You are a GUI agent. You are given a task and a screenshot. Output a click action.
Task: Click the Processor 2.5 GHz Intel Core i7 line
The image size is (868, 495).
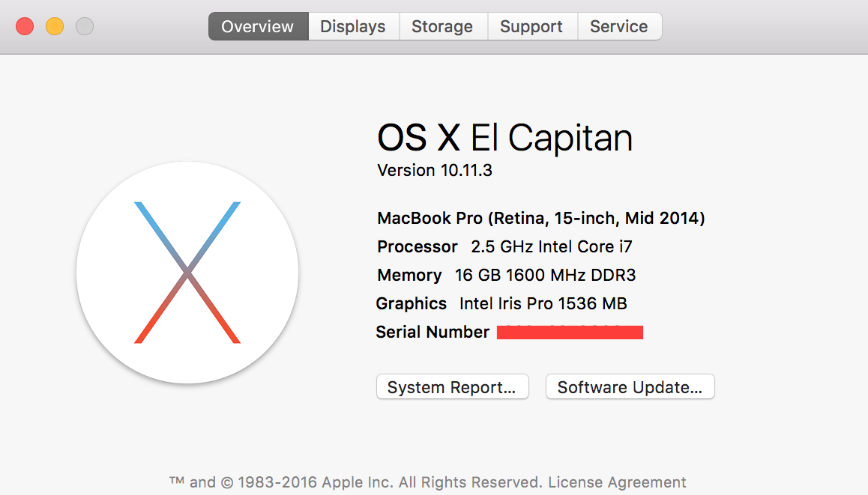504,246
